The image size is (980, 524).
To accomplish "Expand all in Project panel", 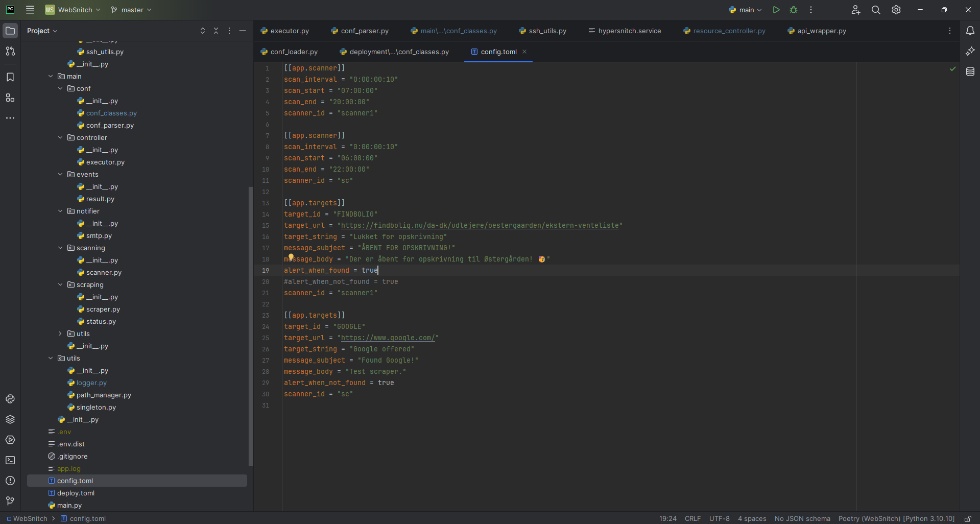I will 203,31.
